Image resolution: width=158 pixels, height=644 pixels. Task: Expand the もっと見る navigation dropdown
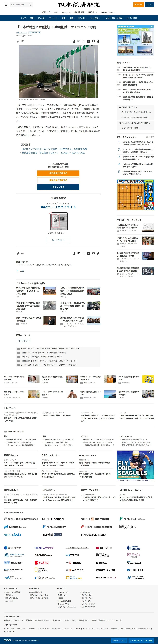pyautogui.click(x=95, y=18)
